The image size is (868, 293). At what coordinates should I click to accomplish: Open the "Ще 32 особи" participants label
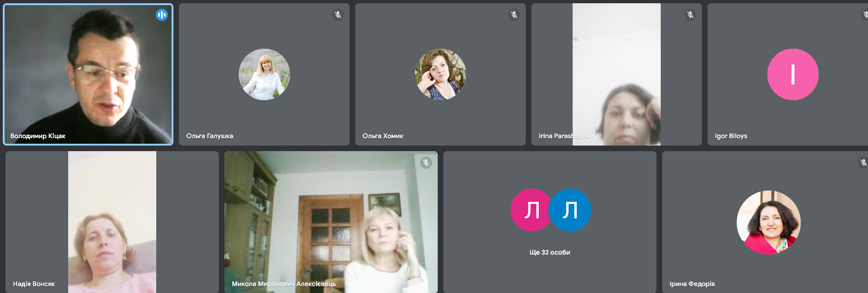[x=549, y=252]
